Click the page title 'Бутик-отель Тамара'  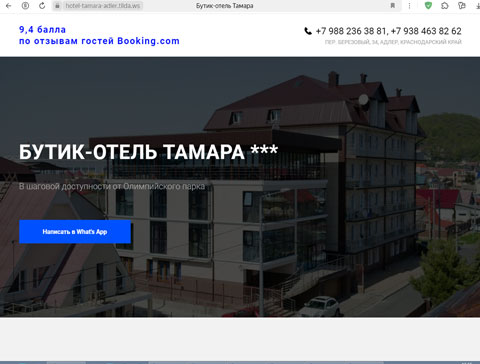click(225, 6)
